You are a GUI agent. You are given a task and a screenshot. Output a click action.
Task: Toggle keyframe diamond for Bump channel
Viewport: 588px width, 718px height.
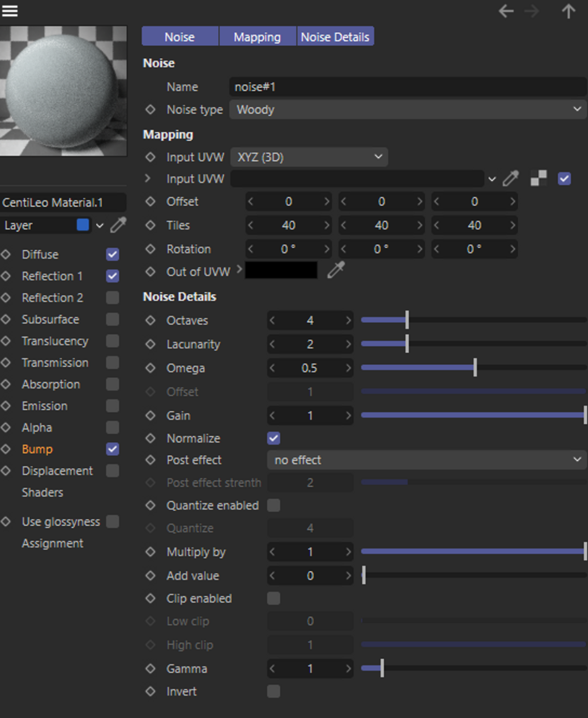pos(5,449)
